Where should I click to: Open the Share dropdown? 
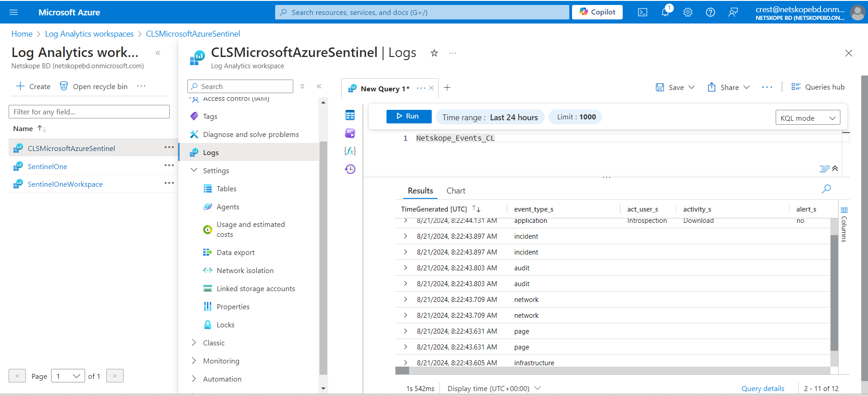point(747,87)
